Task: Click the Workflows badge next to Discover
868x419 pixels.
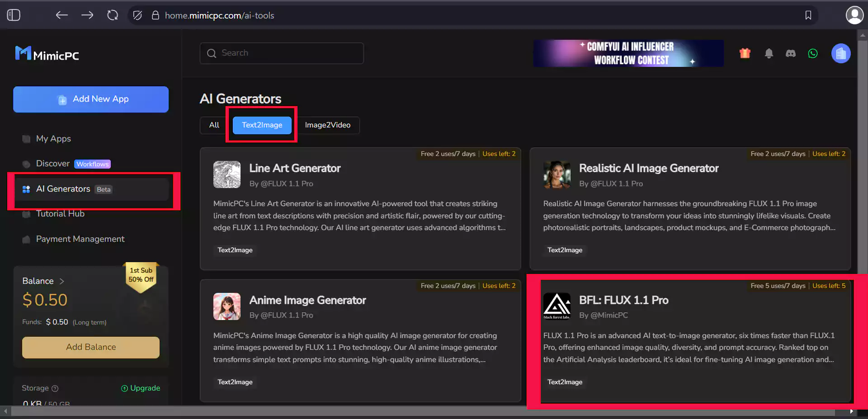Action: click(92, 164)
